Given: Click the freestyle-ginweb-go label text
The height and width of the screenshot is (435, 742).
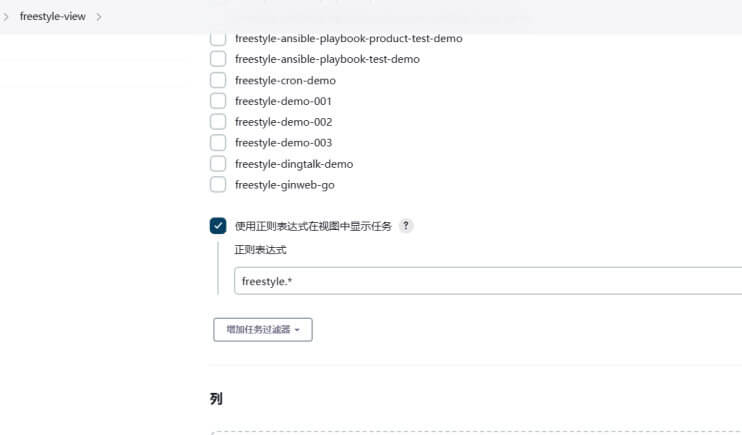Looking at the screenshot, I should [x=285, y=185].
